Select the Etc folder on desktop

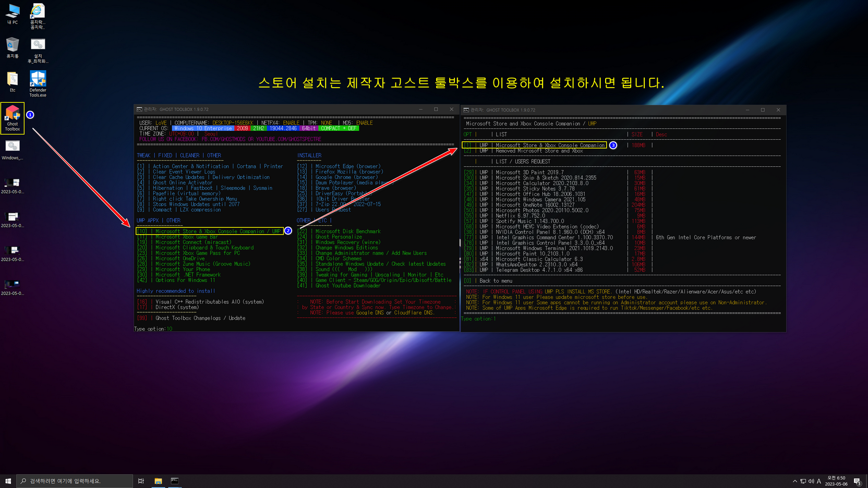pyautogui.click(x=13, y=82)
